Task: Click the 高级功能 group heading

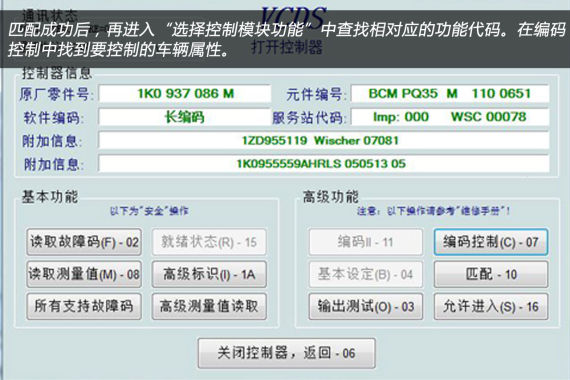Action: 330,197
